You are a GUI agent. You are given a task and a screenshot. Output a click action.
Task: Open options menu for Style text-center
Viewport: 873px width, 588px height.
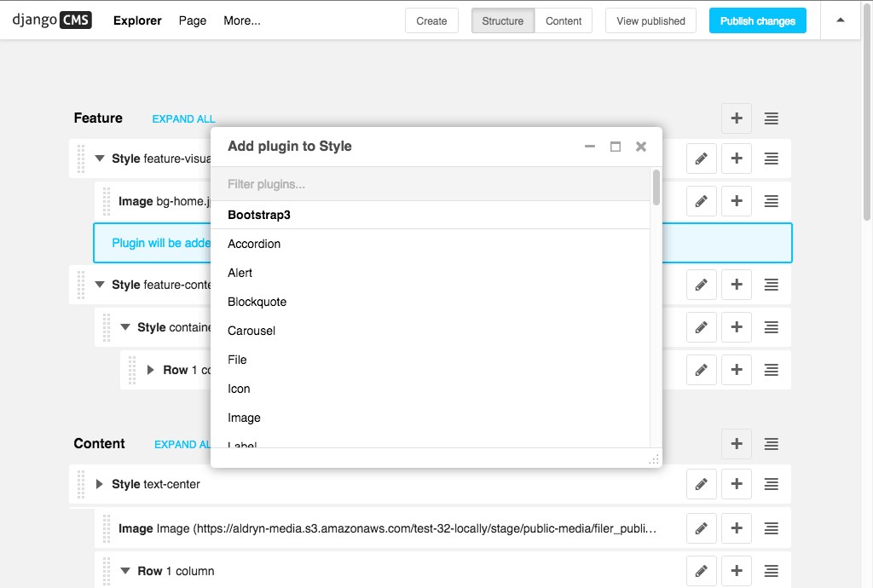pos(772,484)
